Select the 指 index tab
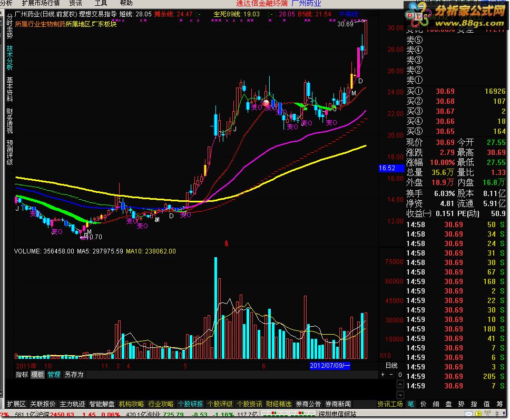 474,404
